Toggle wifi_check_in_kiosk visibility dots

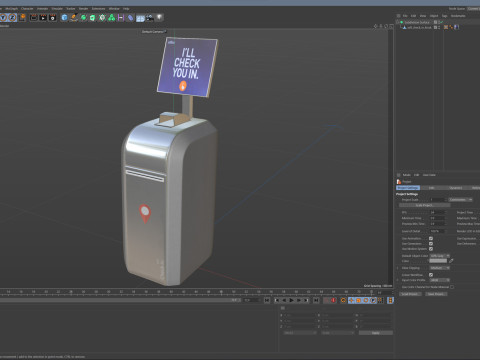coord(439,27)
